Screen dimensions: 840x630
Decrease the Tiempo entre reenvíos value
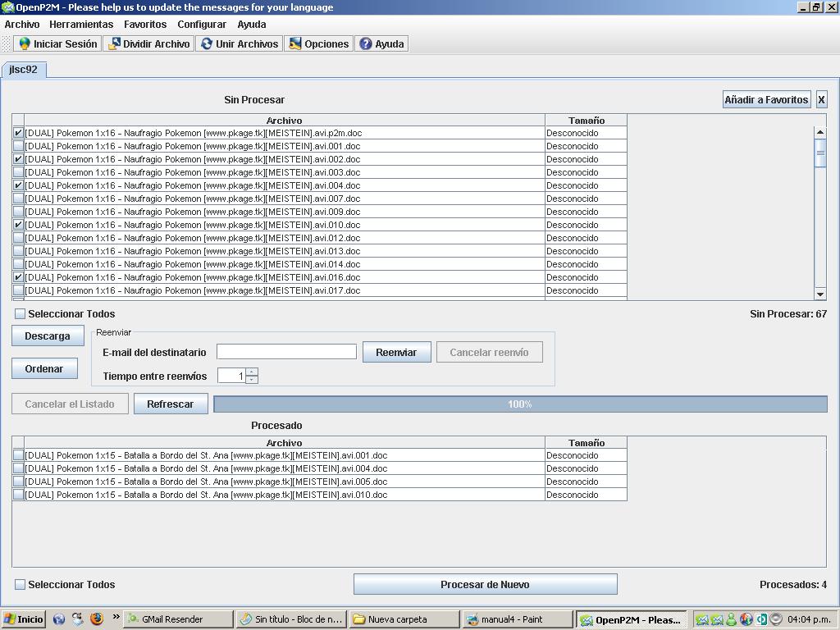[252, 380]
